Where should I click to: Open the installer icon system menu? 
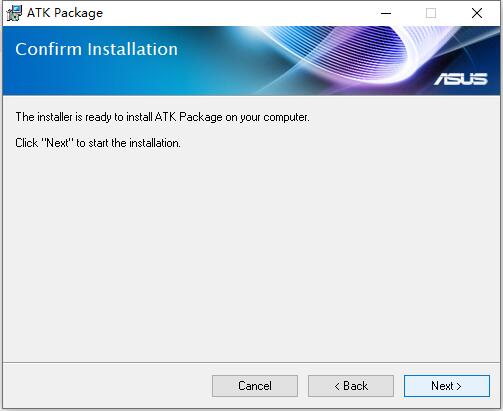tap(14, 13)
